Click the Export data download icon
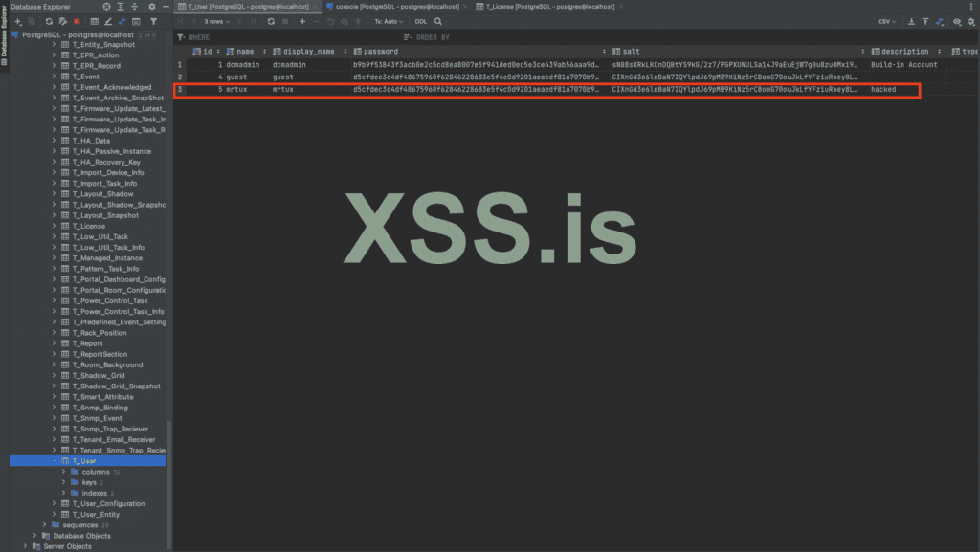The image size is (980, 552). pyautogui.click(x=911, y=21)
